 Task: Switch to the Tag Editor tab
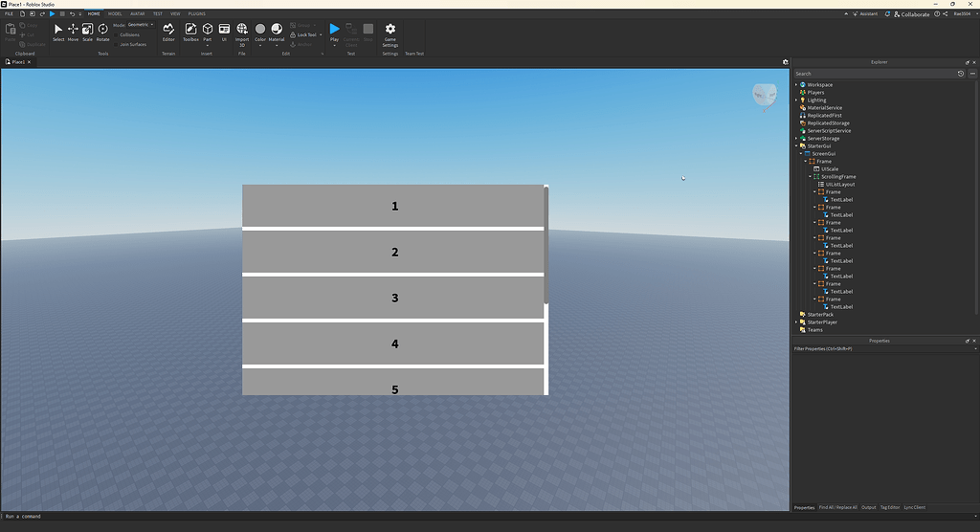(x=890, y=508)
